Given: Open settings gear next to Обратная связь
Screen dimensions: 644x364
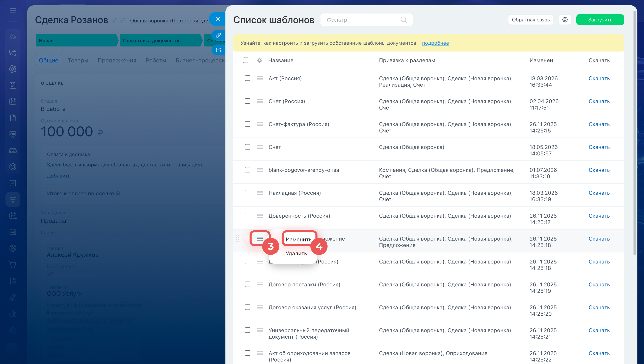Looking at the screenshot, I should [x=565, y=20].
